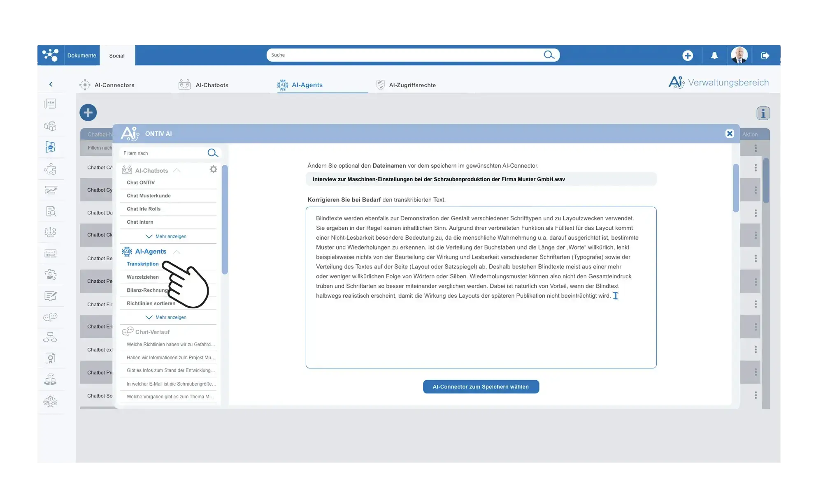Expand Mehr anzeigen under AI-Chatbots

(167, 236)
